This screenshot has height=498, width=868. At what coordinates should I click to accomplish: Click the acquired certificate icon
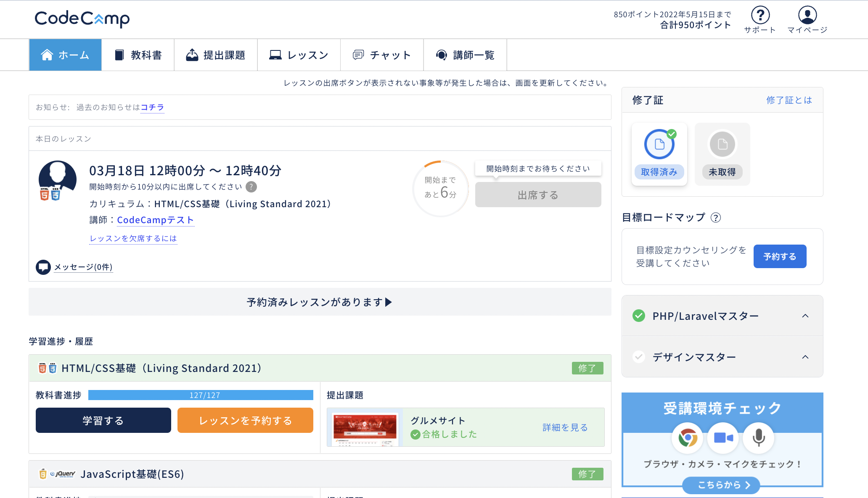pyautogui.click(x=659, y=145)
